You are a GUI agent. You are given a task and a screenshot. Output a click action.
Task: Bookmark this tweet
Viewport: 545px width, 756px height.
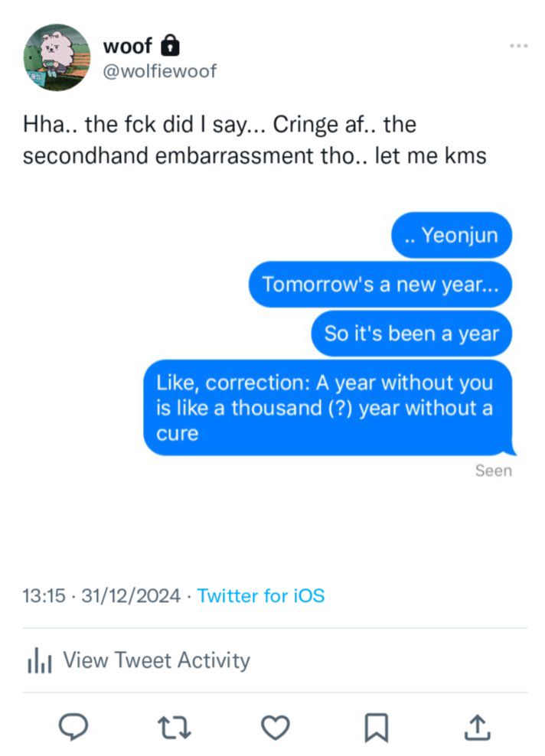[376, 728]
